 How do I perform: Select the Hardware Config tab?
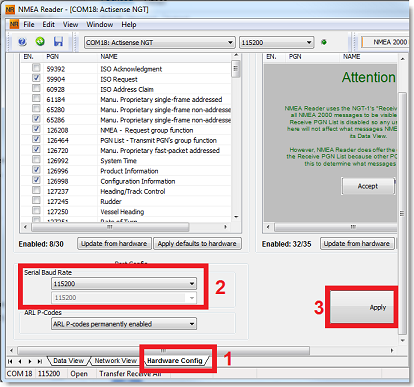(175, 361)
